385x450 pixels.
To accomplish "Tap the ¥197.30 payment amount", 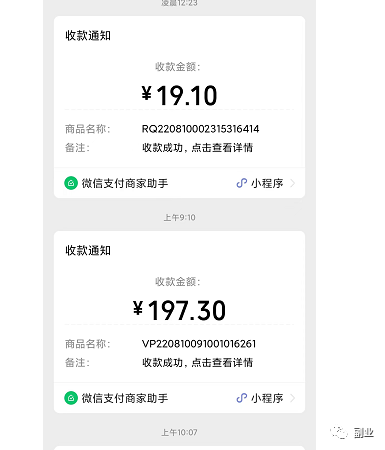I will [179, 310].
